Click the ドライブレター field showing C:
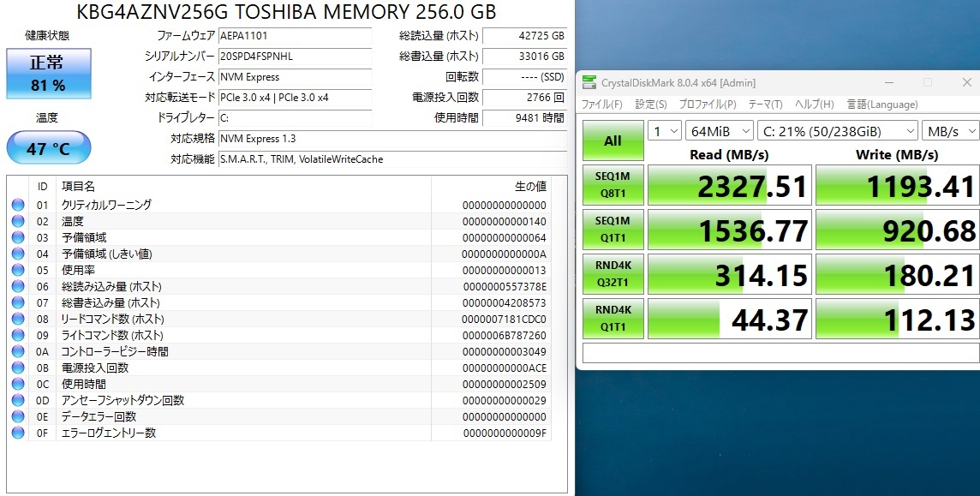The height and width of the screenshot is (496, 980). point(295,118)
